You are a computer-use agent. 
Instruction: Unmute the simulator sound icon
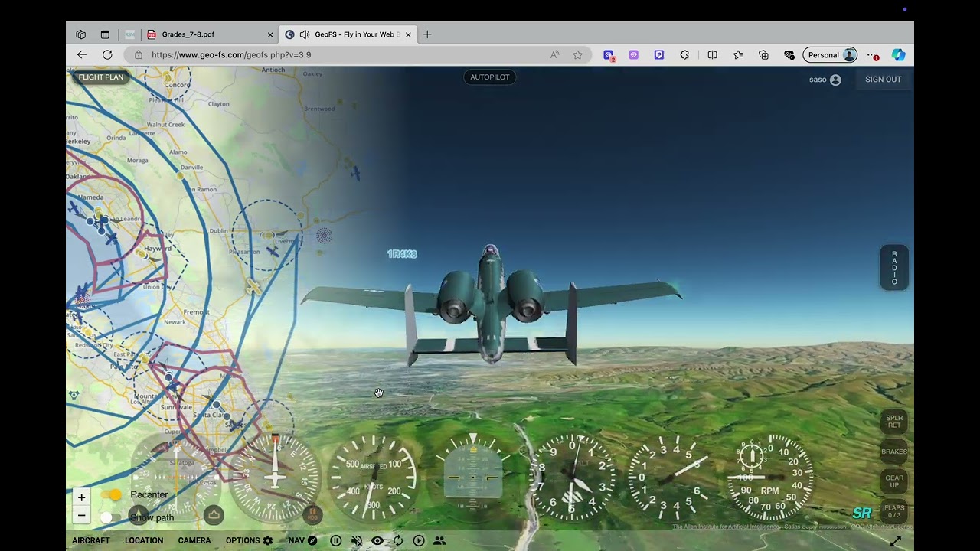pos(356,540)
